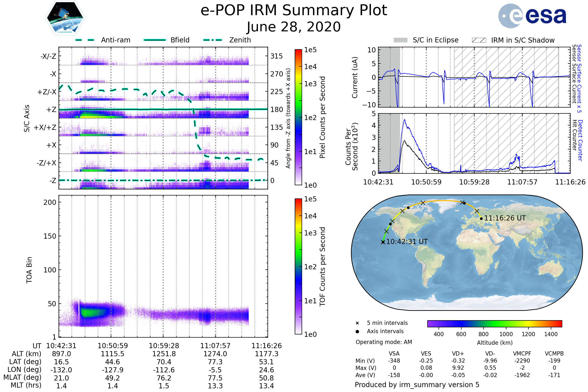Screen dimensions: 588x392
Task: Click the June 28, 2020 date subtitle
Action: 294,27
